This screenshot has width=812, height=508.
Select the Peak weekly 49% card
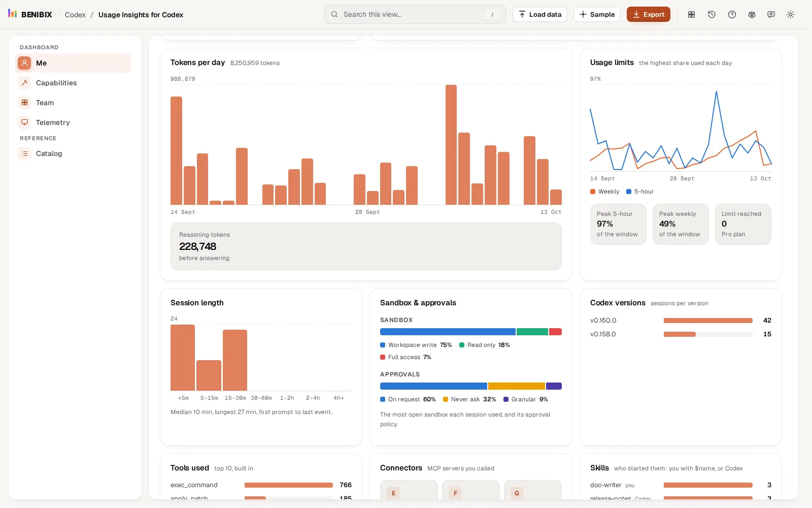click(x=681, y=224)
